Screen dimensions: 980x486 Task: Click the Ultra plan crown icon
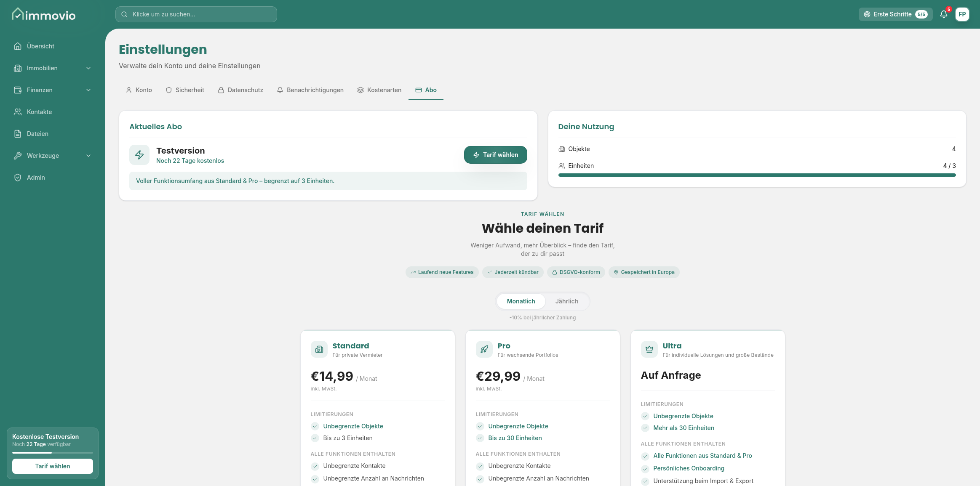coord(649,349)
